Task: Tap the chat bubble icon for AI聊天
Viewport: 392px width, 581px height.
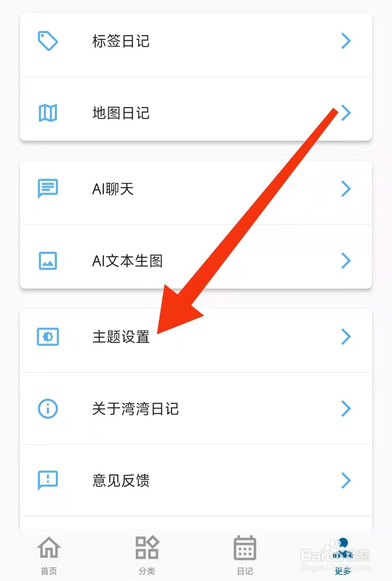Action: pos(48,189)
